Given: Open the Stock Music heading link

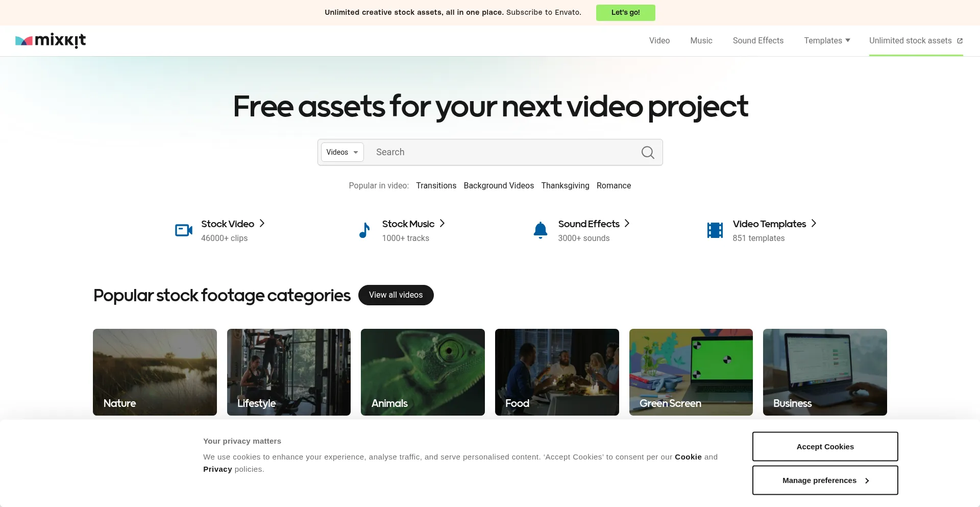Looking at the screenshot, I should pos(408,224).
